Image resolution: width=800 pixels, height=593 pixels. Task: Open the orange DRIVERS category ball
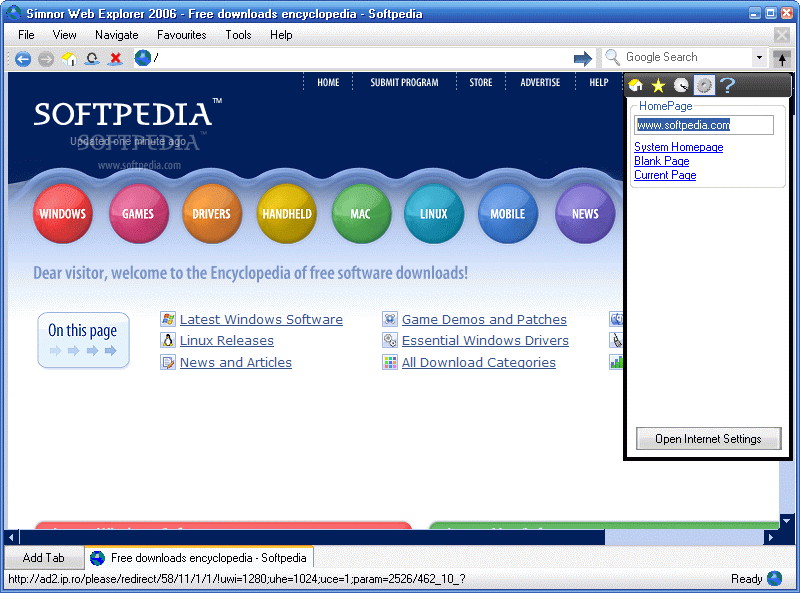click(x=212, y=213)
